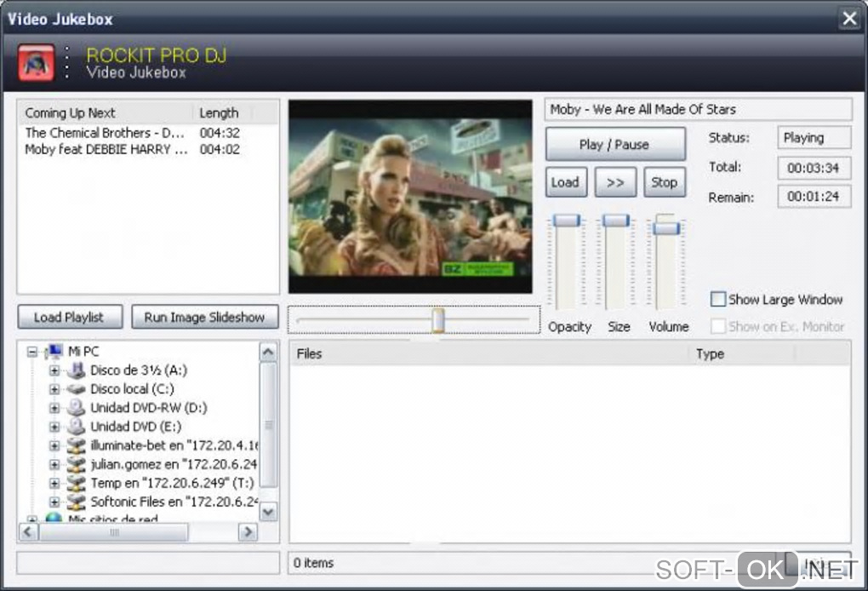
Task: Sort by the Type column header
Action: [x=742, y=354]
